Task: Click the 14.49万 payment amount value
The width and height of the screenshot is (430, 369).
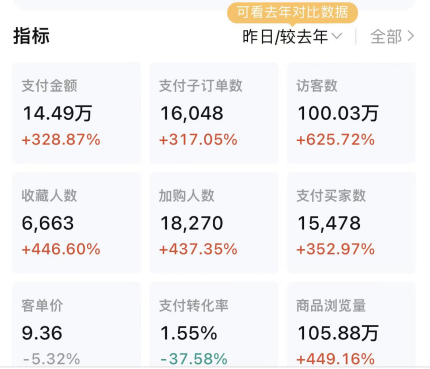Action: tap(57, 113)
